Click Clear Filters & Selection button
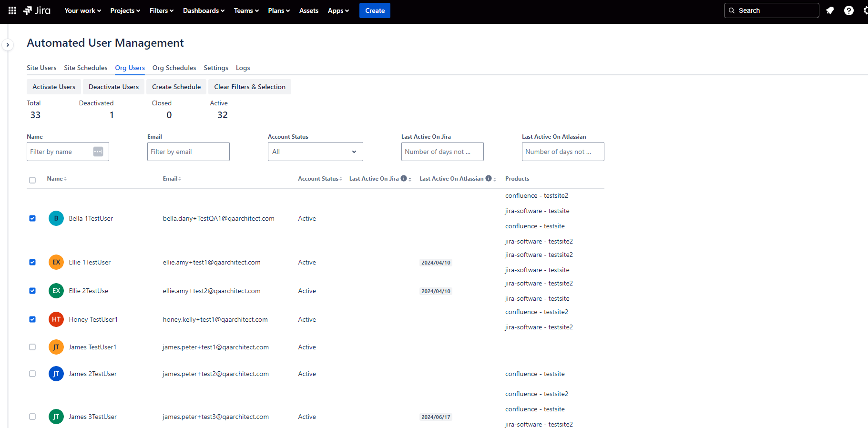This screenshot has height=428, width=868. [250, 87]
